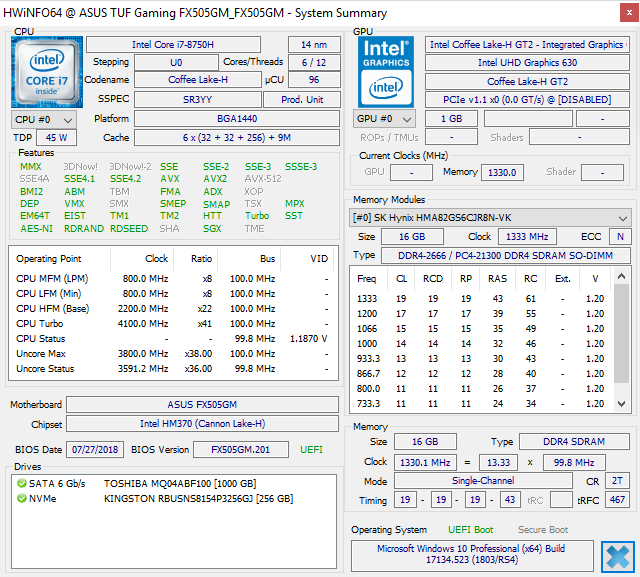Click green check icon beside NVMe
This screenshot has height=577, width=640.
point(22,498)
